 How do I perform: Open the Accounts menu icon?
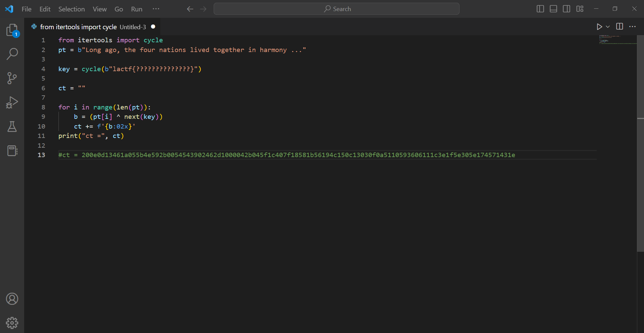point(12,299)
